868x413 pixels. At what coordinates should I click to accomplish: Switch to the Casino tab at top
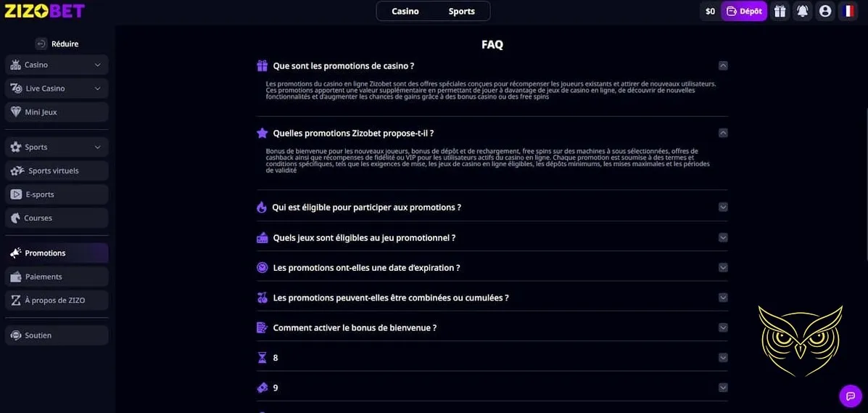coord(405,11)
